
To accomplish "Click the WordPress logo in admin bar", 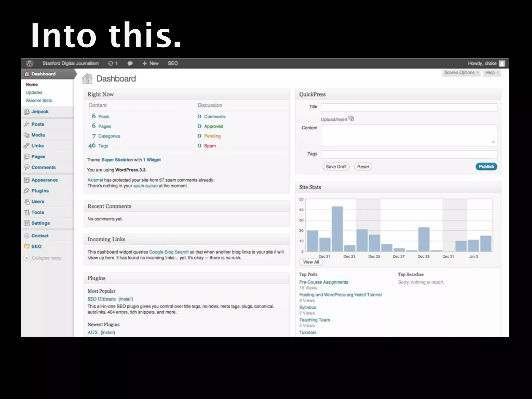I will tap(30, 63).
